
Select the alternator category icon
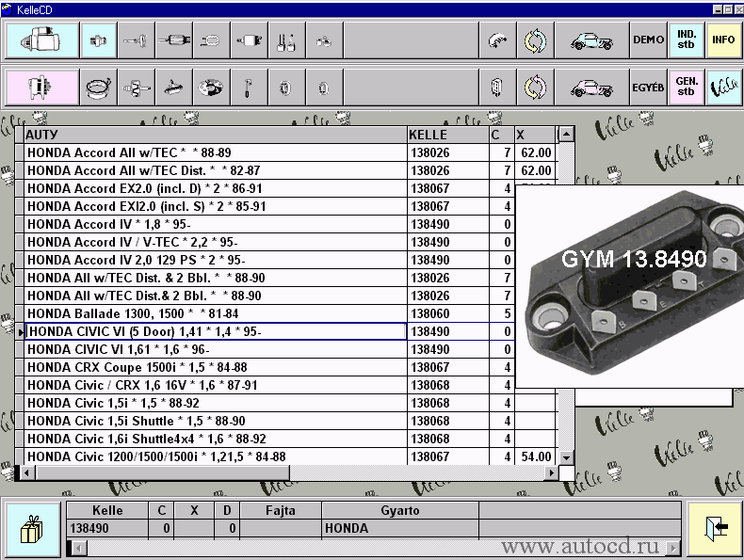pos(42,88)
